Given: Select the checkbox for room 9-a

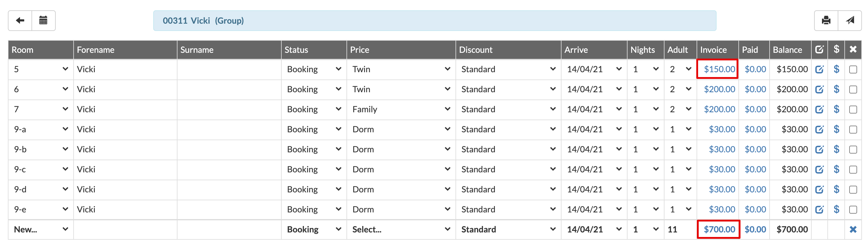Looking at the screenshot, I should click(x=853, y=130).
